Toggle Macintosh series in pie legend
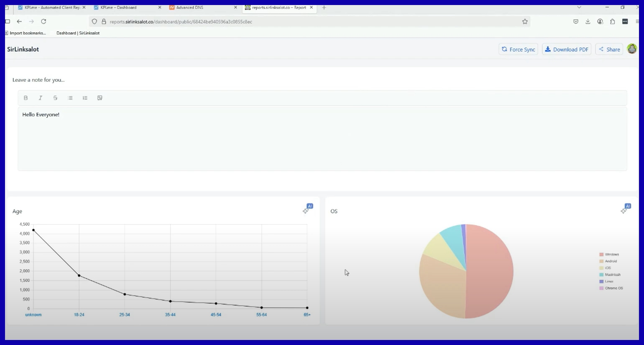Viewport: 644px width, 345px height. click(x=612, y=275)
